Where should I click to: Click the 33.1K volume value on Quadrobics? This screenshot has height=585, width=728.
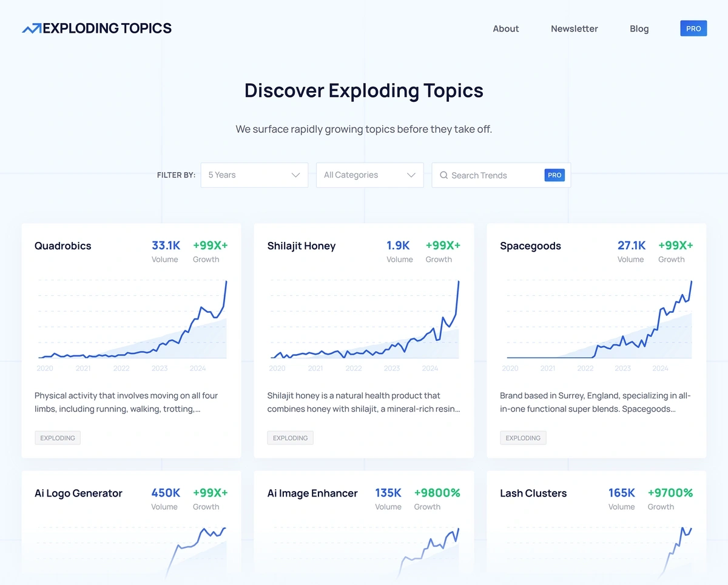coord(166,246)
